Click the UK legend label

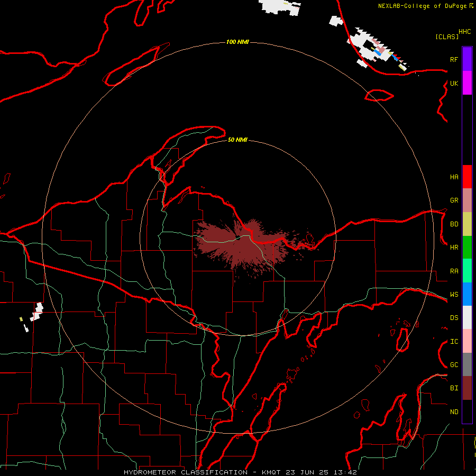coord(454,83)
